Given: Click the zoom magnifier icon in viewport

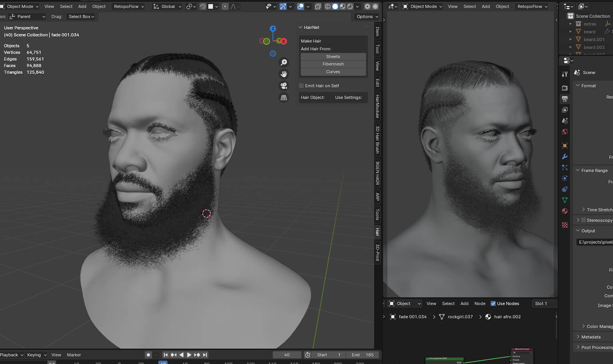Looking at the screenshot, I should click(x=284, y=62).
